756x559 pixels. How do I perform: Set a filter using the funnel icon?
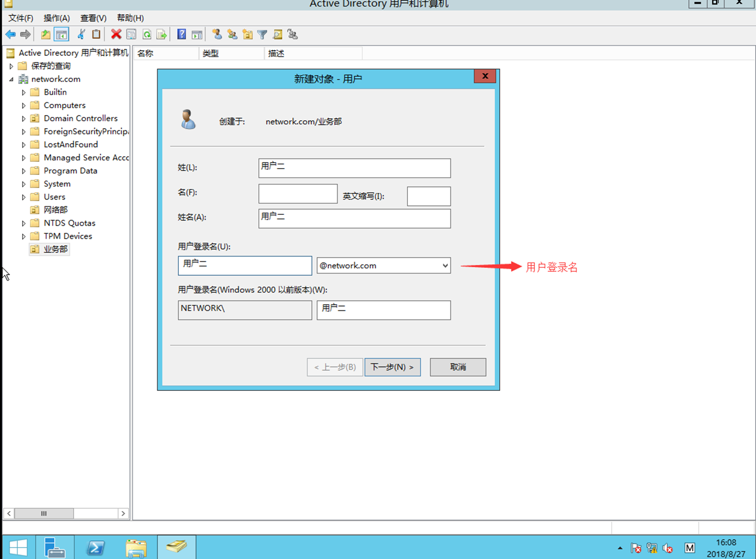click(x=261, y=34)
